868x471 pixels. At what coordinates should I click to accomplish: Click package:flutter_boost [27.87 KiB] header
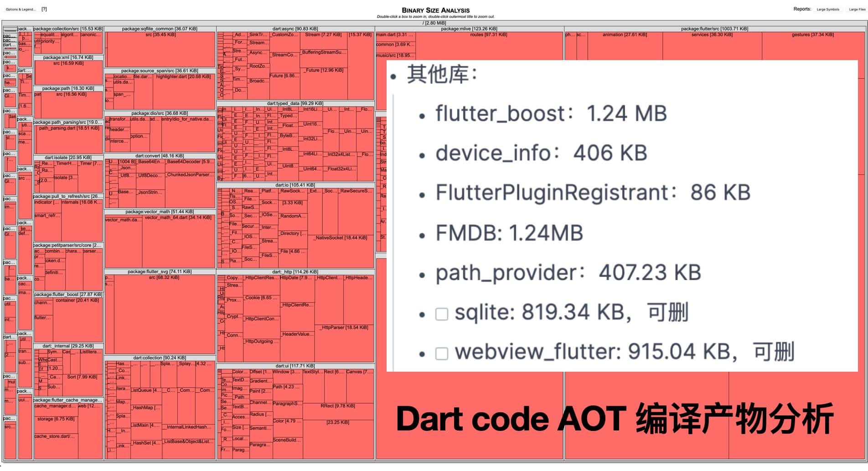pyautogui.click(x=68, y=295)
